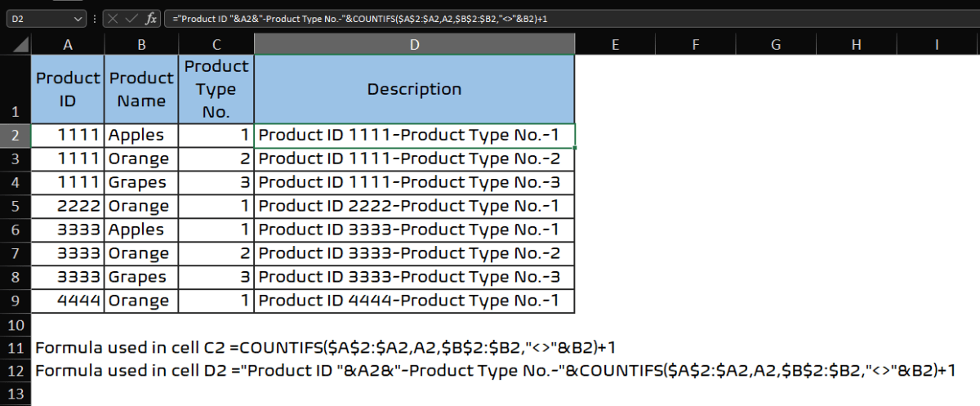Select row 8 header

point(16,278)
